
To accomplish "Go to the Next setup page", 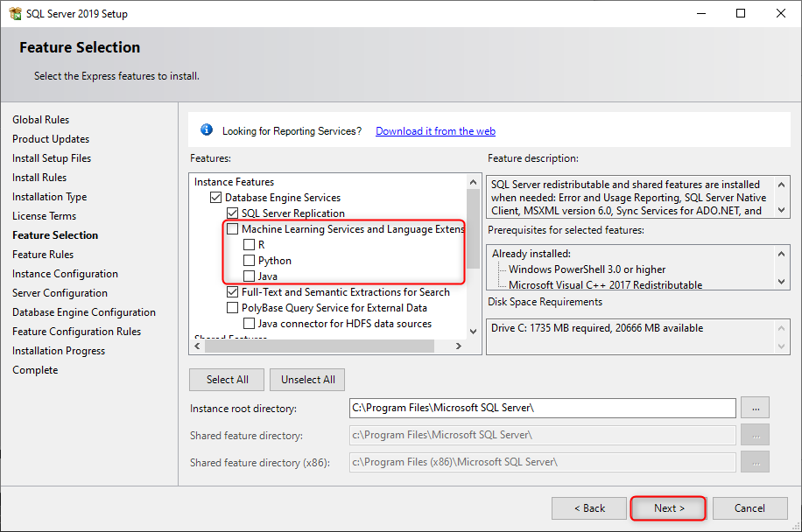I will tap(669, 508).
